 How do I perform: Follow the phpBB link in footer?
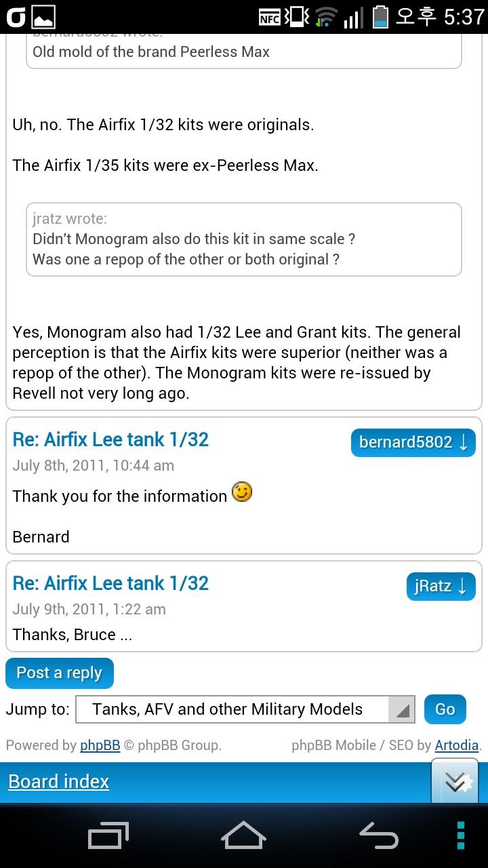coord(100,745)
